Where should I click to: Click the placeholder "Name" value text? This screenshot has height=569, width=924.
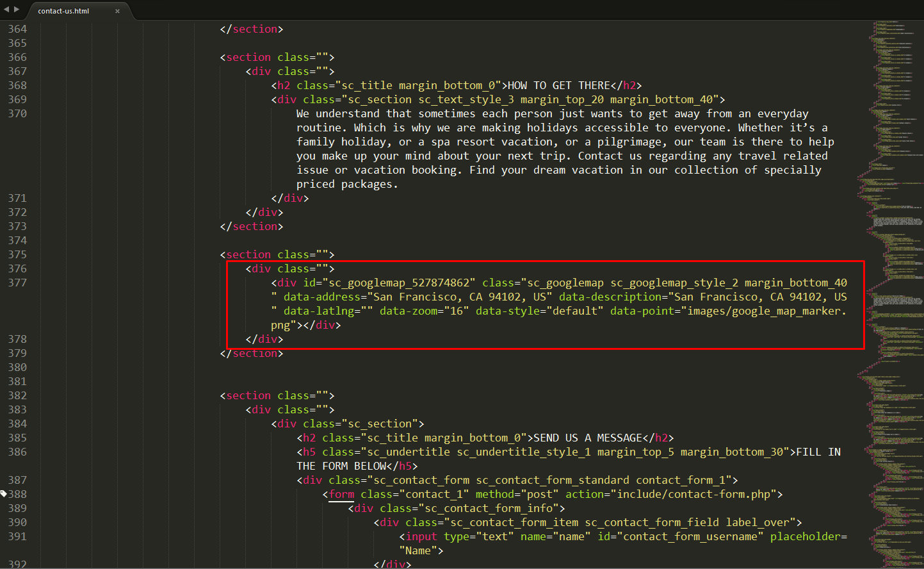click(418, 550)
